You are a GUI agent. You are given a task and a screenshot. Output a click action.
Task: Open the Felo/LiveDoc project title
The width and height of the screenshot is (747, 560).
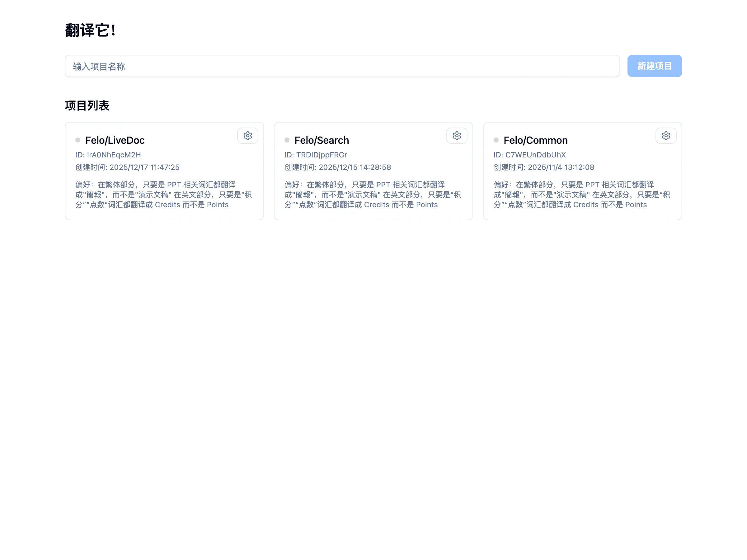pyautogui.click(x=115, y=140)
